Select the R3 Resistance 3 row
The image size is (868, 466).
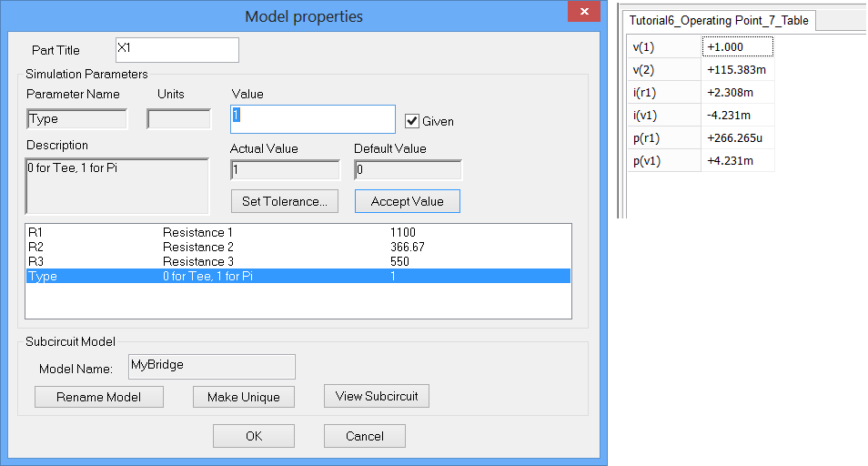point(298,261)
